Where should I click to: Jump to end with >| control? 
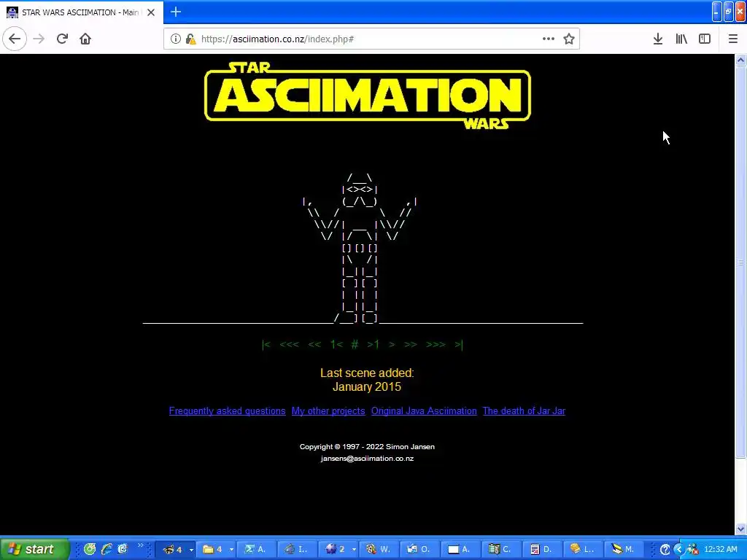(x=458, y=344)
